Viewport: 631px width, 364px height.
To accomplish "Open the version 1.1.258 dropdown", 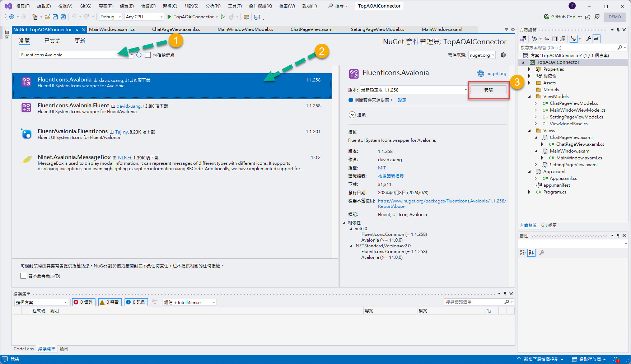I will click(414, 90).
